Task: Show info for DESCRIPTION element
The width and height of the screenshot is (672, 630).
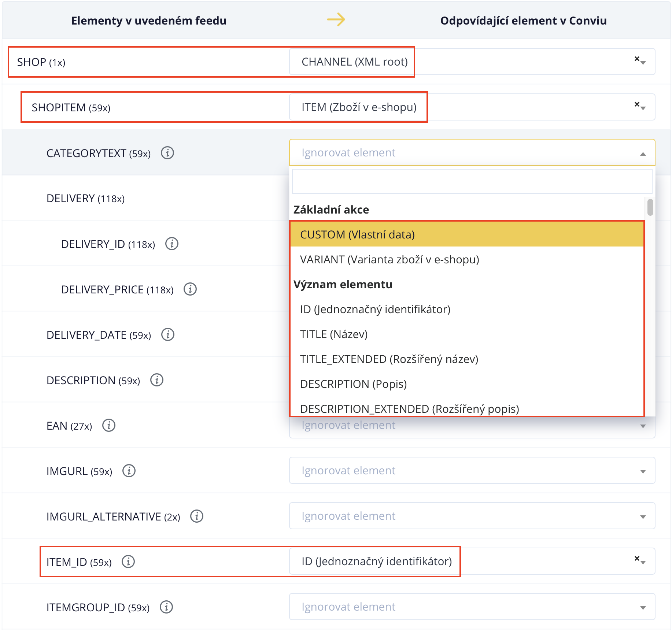Action: 157,380
